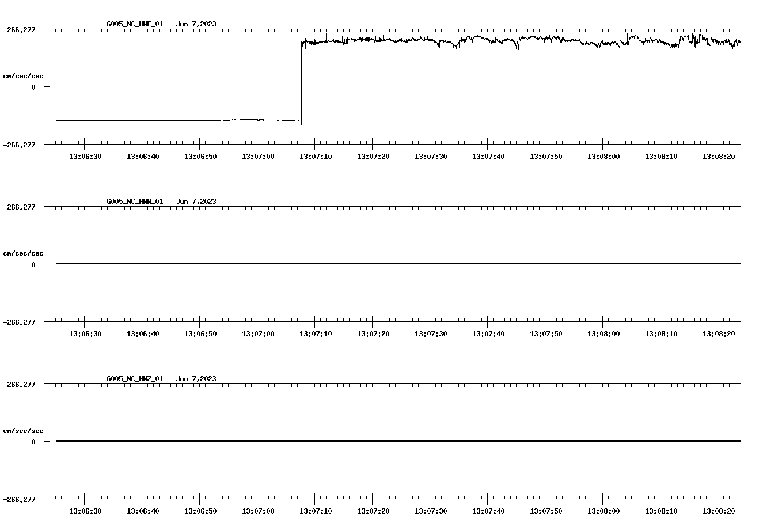Click the Jun 7,2023 date on top plot
This screenshot has height=532, width=782.
coord(196,24)
